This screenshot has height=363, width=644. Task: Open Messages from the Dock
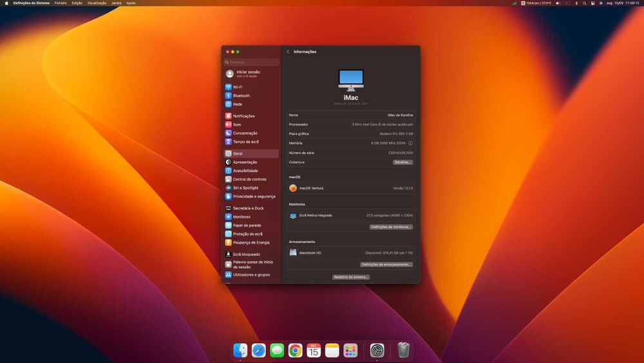coord(277,350)
